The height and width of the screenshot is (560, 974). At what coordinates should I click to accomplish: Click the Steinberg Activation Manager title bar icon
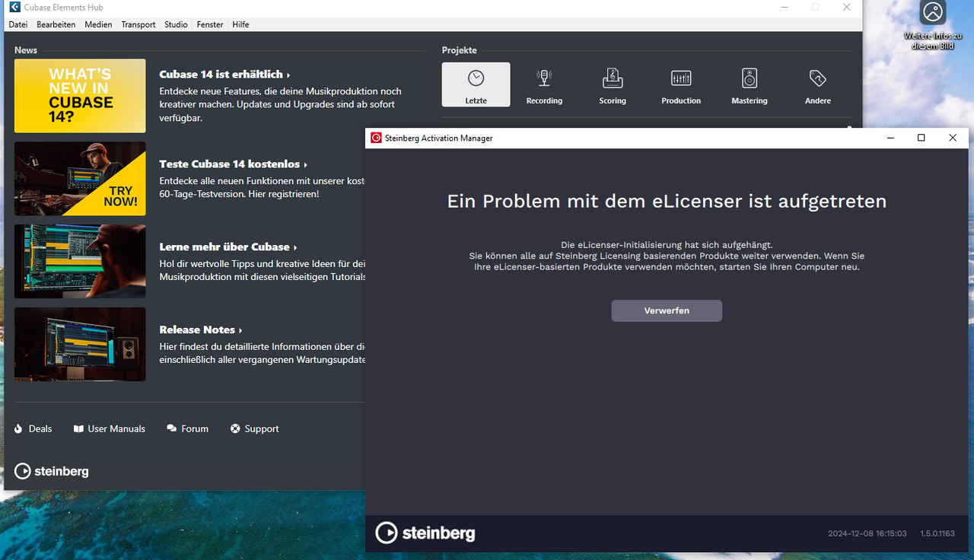point(376,138)
